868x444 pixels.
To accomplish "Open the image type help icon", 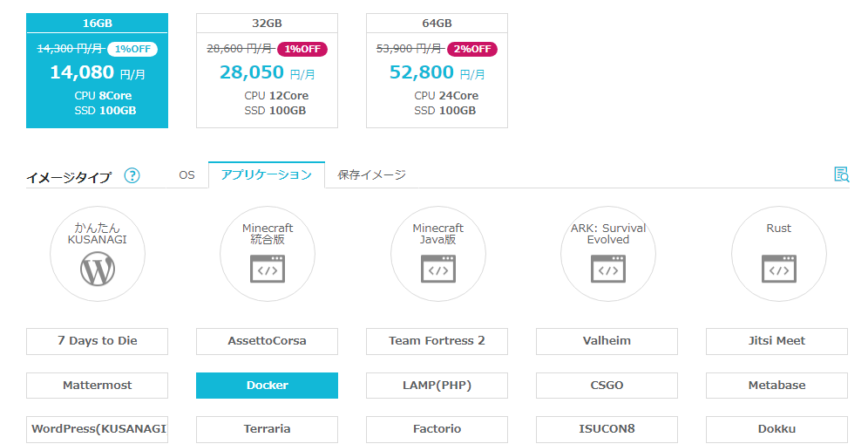I will pos(132,175).
